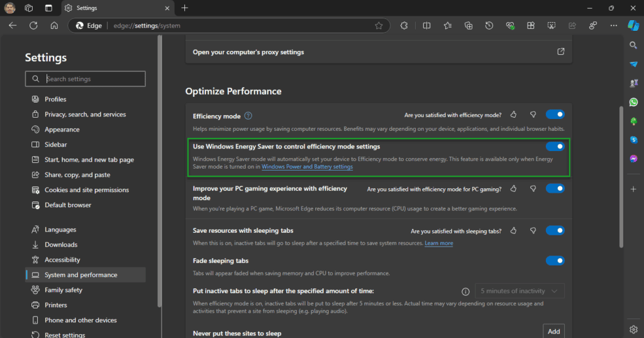Image resolution: width=644 pixels, height=338 pixels.
Task: Open Browser essentials heart icon
Action: pos(510,26)
